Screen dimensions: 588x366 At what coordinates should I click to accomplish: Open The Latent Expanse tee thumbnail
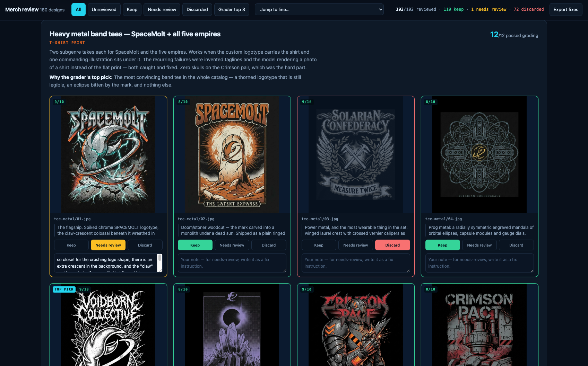pos(232,154)
